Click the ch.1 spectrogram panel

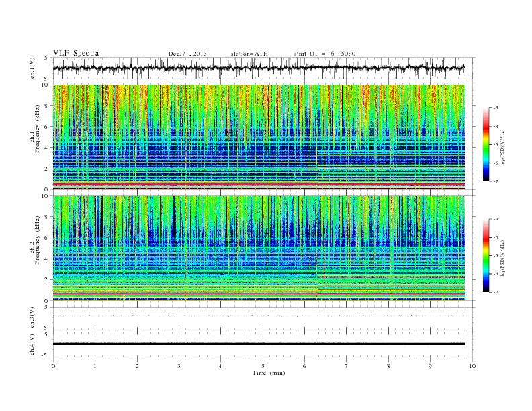(x=259, y=137)
